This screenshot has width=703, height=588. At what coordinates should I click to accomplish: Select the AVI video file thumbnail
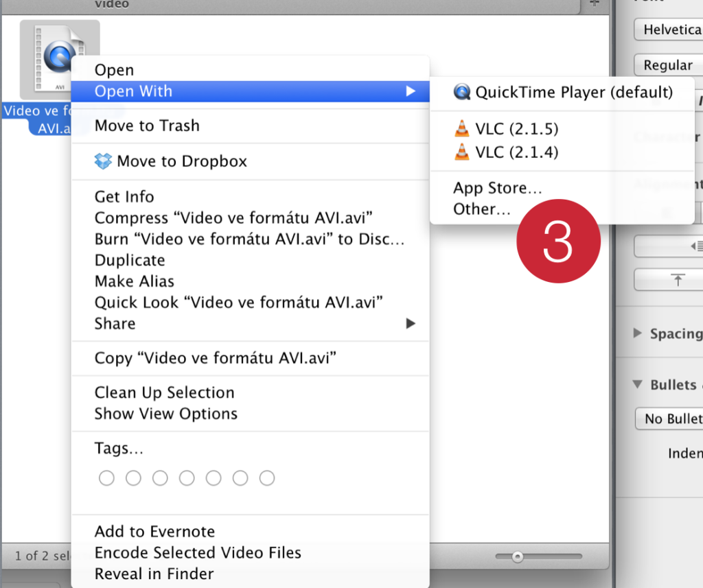[x=60, y=60]
